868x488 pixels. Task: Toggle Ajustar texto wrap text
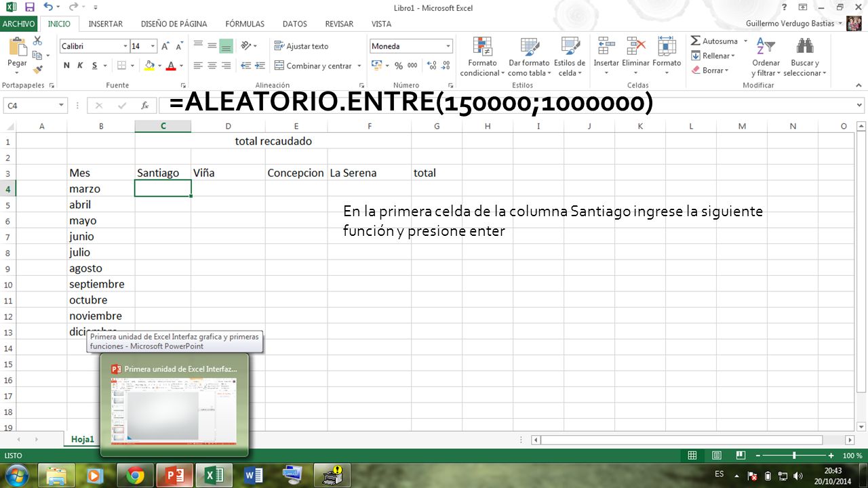(301, 46)
